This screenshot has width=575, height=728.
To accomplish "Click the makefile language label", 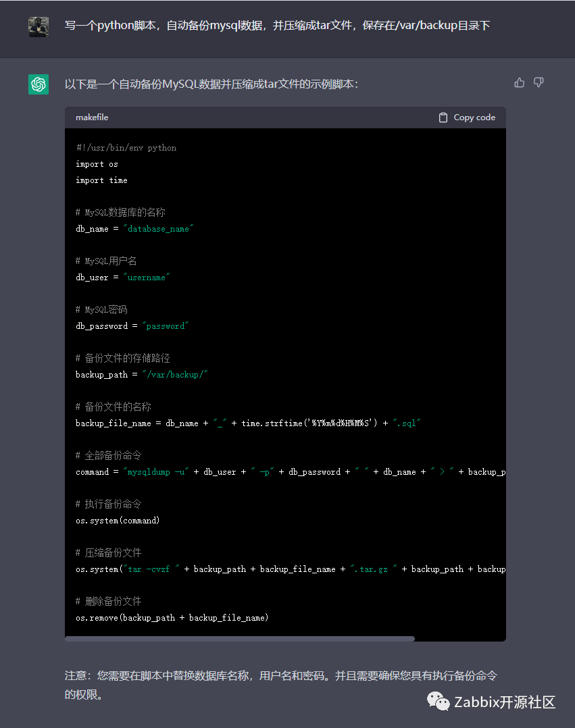I will coord(92,118).
